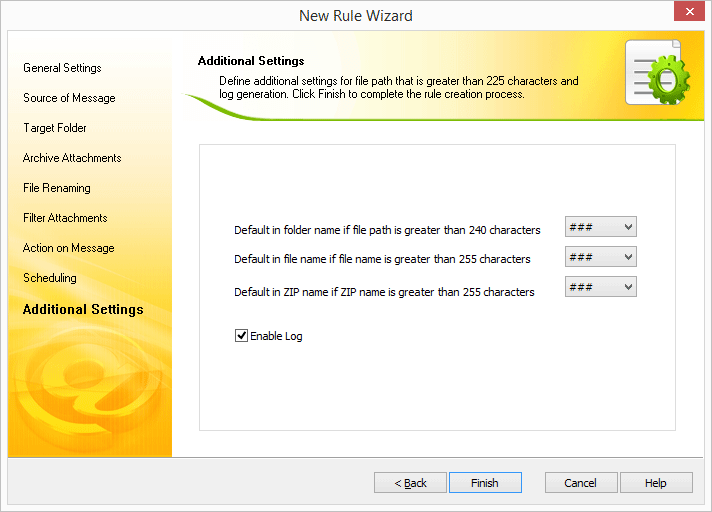This screenshot has height=512, width=712.
Task: Uncheck the Enable Log checkbox
Action: pos(241,336)
